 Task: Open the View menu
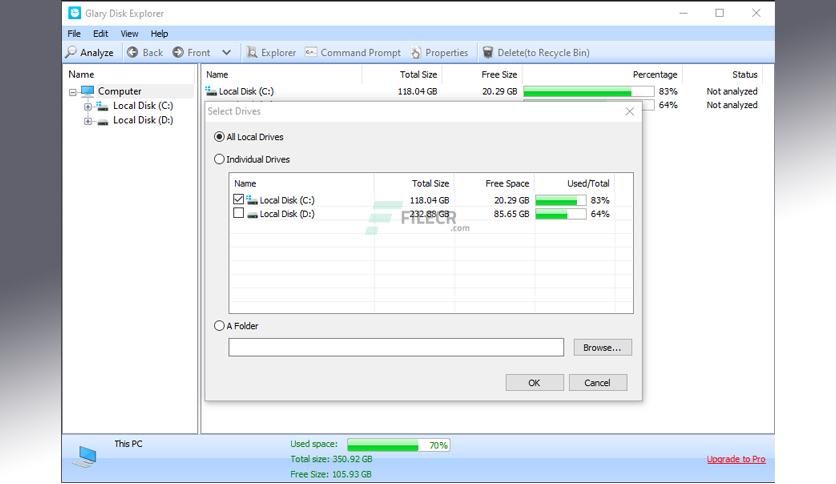pos(129,34)
